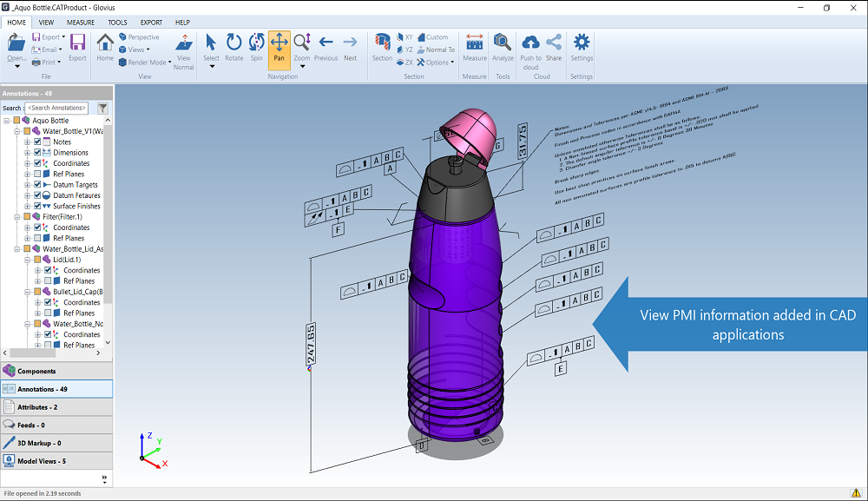The height and width of the screenshot is (501, 868).
Task: Uncheck Coordinates under Bullet_Lid_Cap
Action: click(x=48, y=302)
